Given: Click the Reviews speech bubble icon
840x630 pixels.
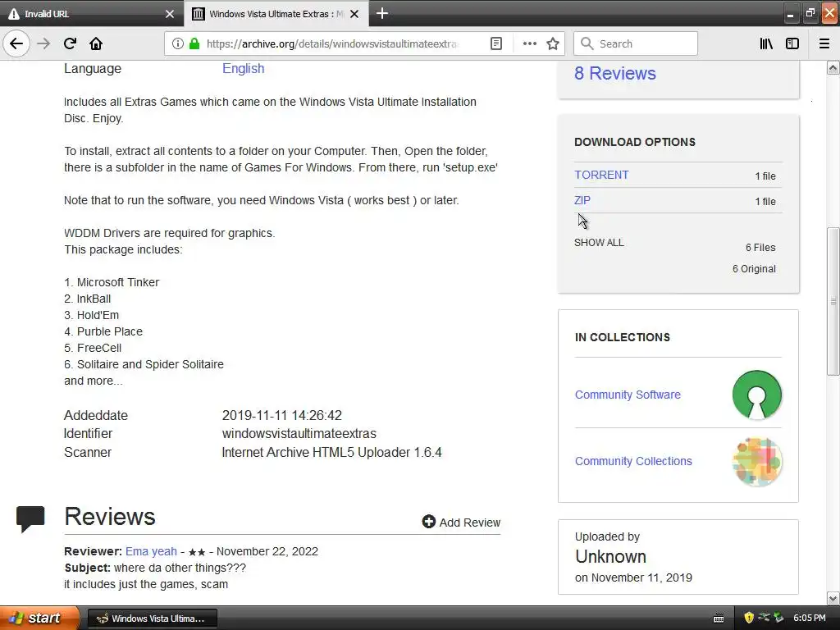Looking at the screenshot, I should tap(30, 519).
